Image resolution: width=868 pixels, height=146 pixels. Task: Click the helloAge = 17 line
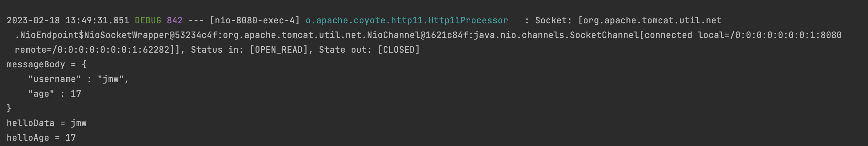[41, 138]
